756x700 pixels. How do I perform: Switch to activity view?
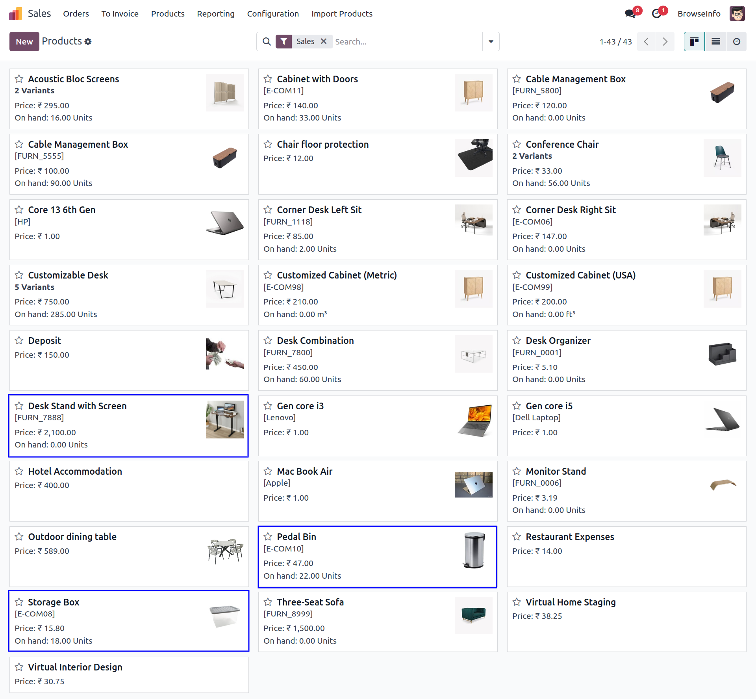click(736, 41)
